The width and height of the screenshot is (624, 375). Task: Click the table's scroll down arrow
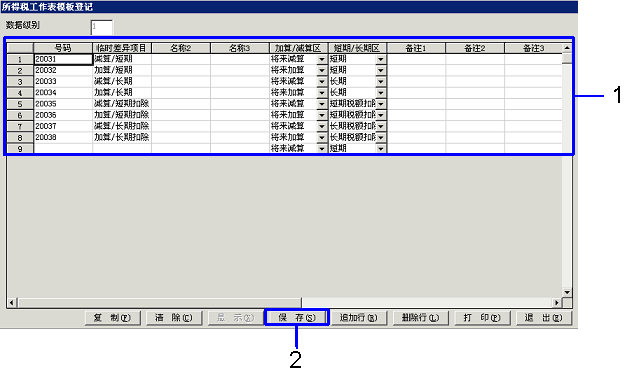pyautogui.click(x=567, y=292)
